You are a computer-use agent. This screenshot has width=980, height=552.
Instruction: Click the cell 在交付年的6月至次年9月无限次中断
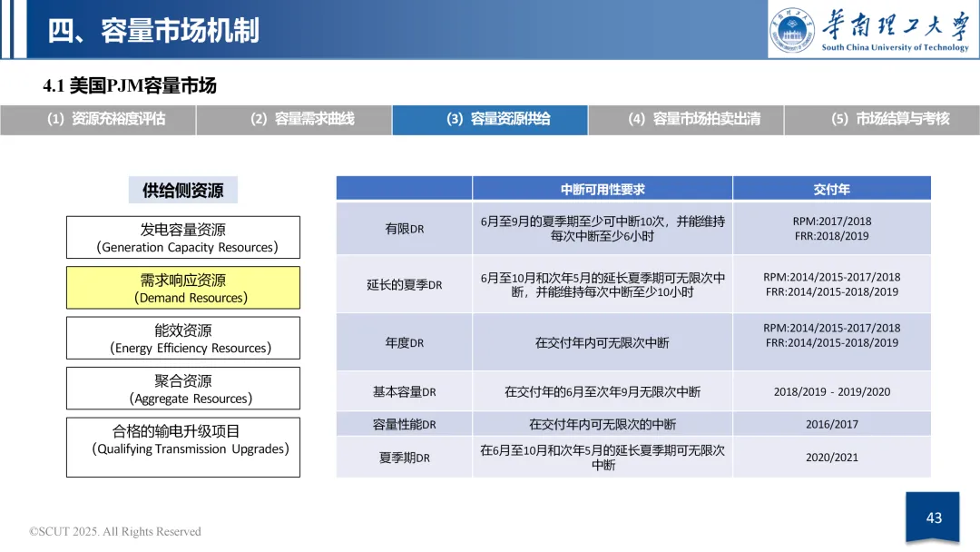point(603,392)
